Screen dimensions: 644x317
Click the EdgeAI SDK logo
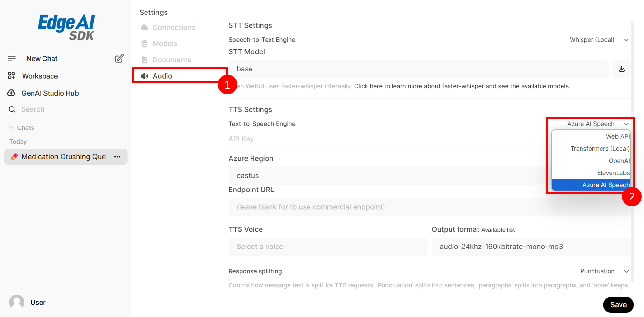coord(66,27)
